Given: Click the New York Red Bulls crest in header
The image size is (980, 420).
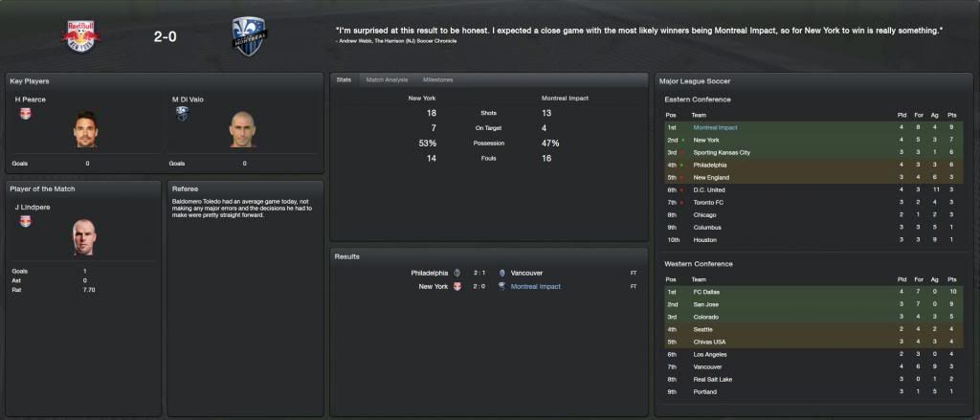Looking at the screenshot, I should (x=78, y=33).
